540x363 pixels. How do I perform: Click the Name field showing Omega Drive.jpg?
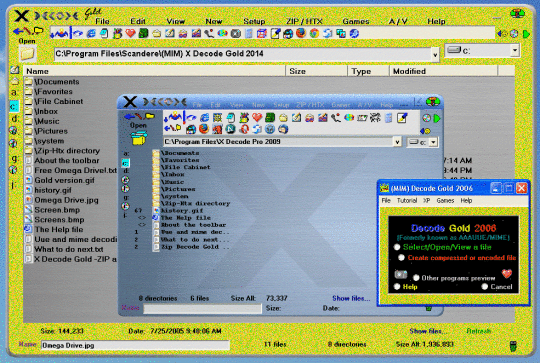pyautogui.click(x=135, y=345)
